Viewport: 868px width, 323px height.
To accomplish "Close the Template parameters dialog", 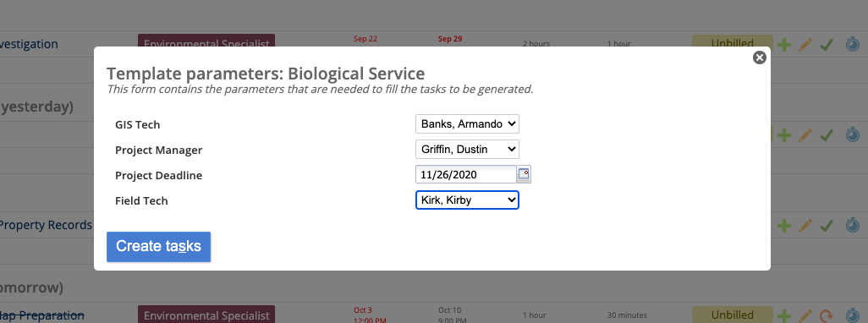I will [760, 57].
